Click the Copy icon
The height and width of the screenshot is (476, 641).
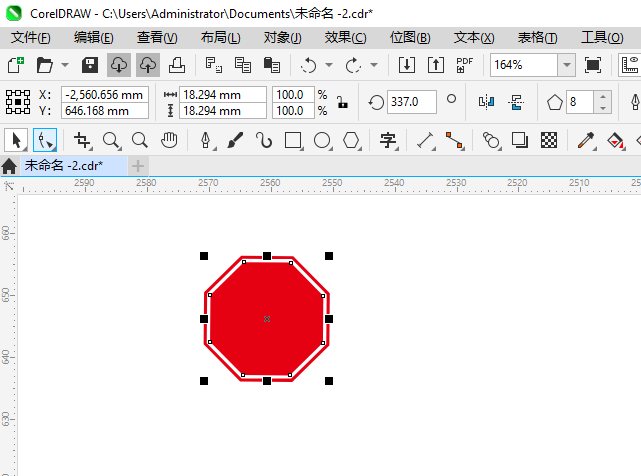242,65
